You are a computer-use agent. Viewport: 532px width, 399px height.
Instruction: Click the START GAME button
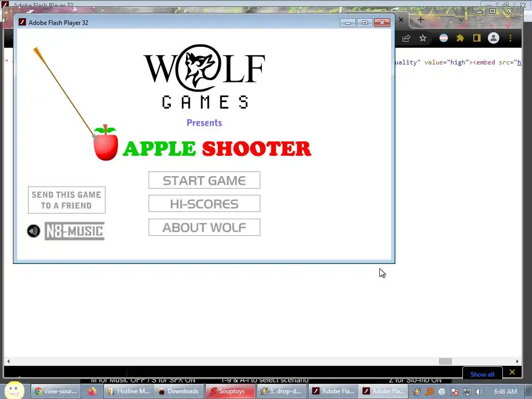click(204, 180)
